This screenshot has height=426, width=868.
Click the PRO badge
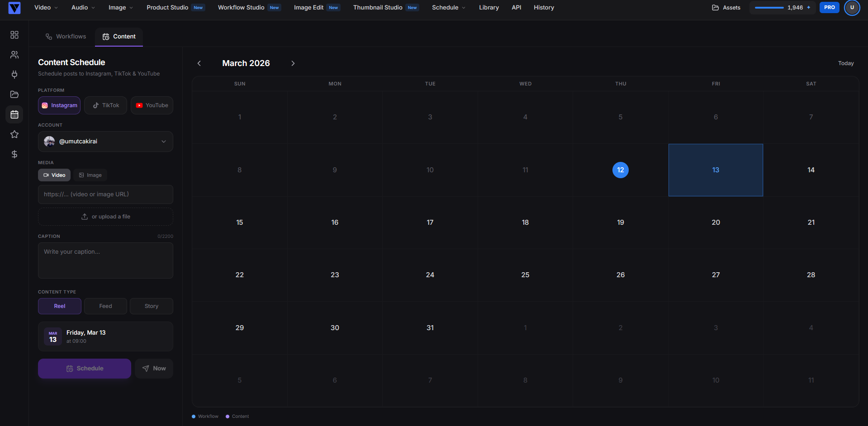pyautogui.click(x=830, y=8)
